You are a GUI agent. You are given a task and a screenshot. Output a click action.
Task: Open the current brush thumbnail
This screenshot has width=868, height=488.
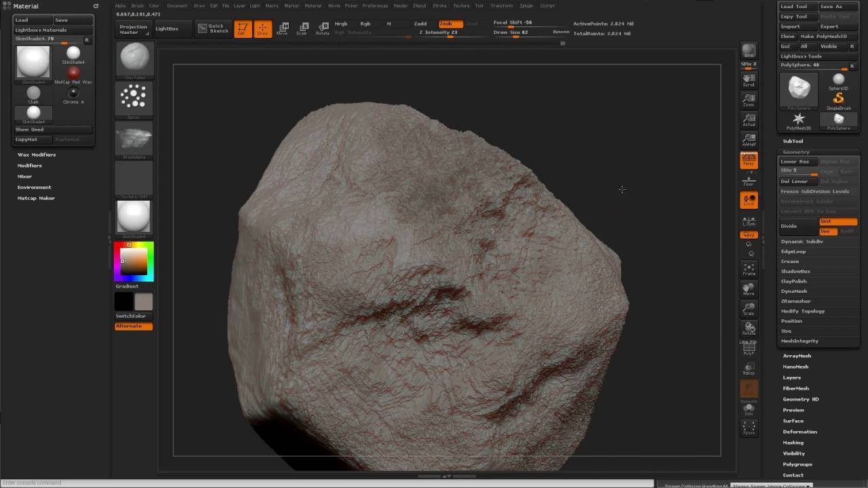pyautogui.click(x=134, y=60)
